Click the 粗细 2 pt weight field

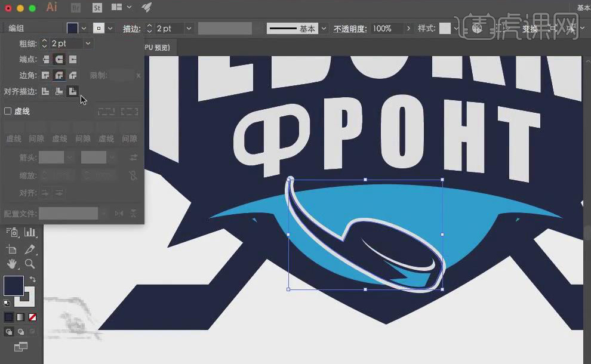[x=66, y=44]
